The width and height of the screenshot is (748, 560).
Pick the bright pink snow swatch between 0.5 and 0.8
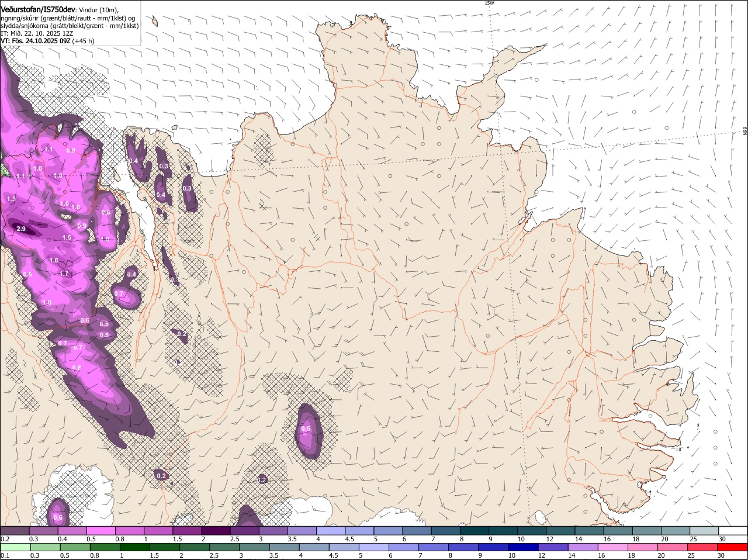[x=101, y=530]
